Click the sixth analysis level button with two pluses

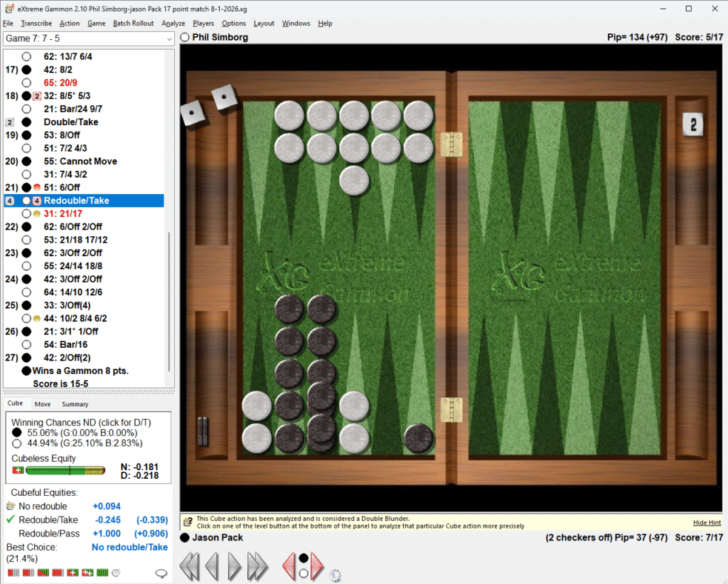87,573
